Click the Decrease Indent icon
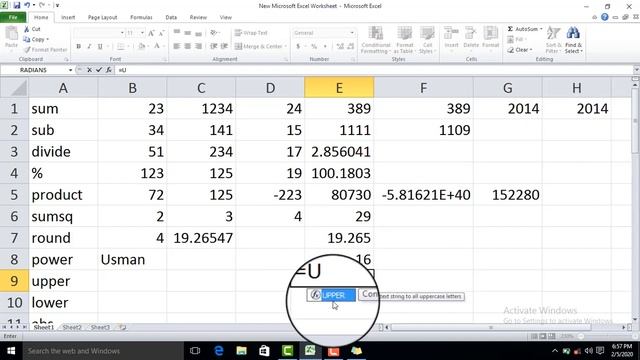 pyautogui.click(x=213, y=46)
